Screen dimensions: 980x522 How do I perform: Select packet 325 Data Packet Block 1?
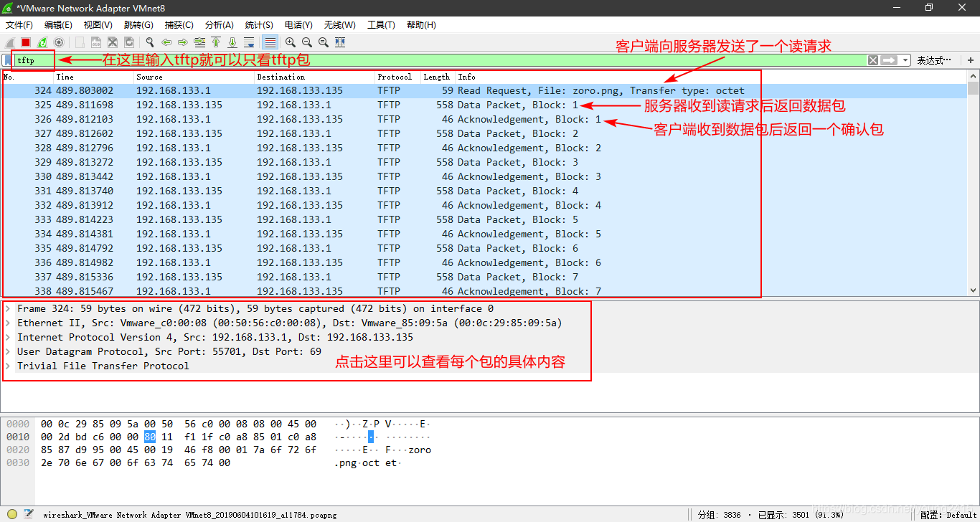[x=484, y=105]
